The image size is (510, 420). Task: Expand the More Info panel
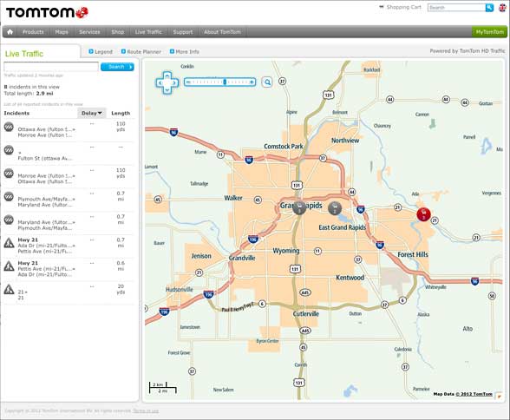tap(185, 52)
